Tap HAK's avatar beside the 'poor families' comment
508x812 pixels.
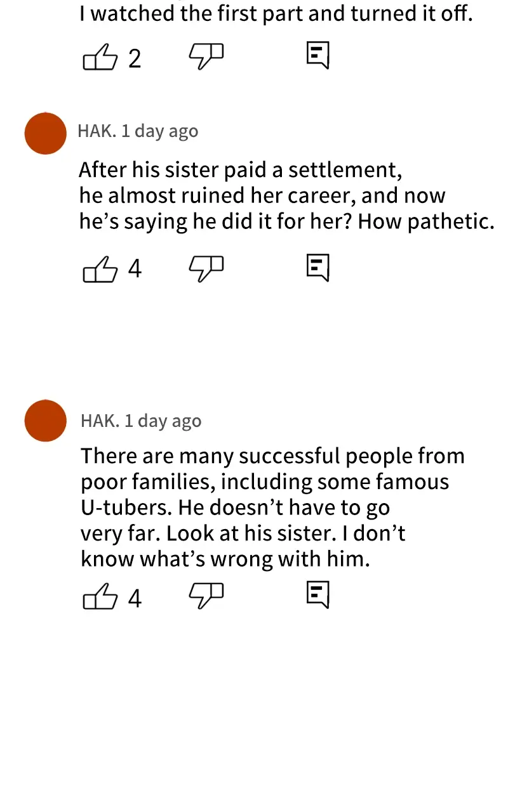tap(46, 421)
